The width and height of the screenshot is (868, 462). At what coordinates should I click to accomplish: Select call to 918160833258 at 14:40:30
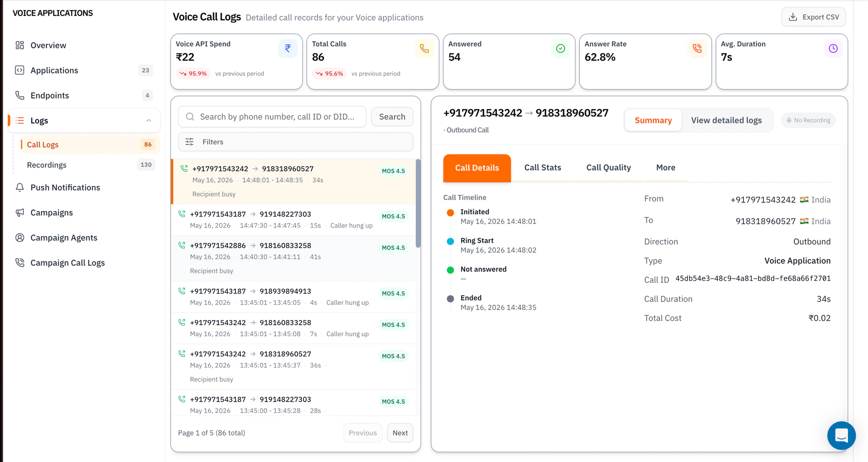[x=294, y=258]
